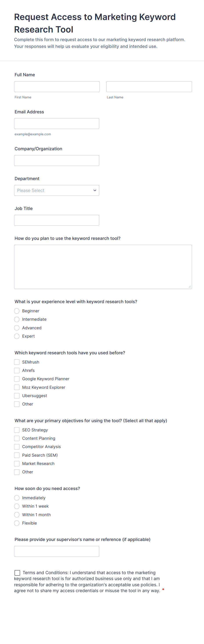This screenshot has width=204, height=644.
Task: Pick the Flexible access option
Action: pos(17,523)
